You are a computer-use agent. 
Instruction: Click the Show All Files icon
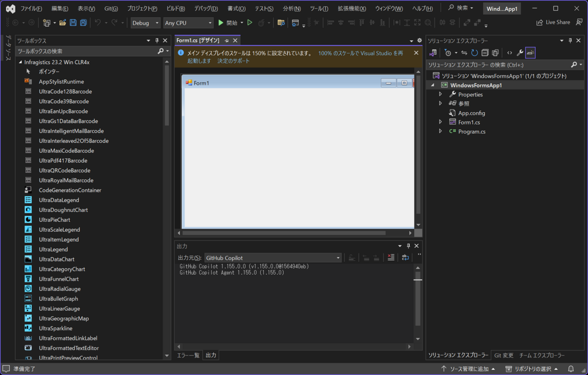pos(495,53)
